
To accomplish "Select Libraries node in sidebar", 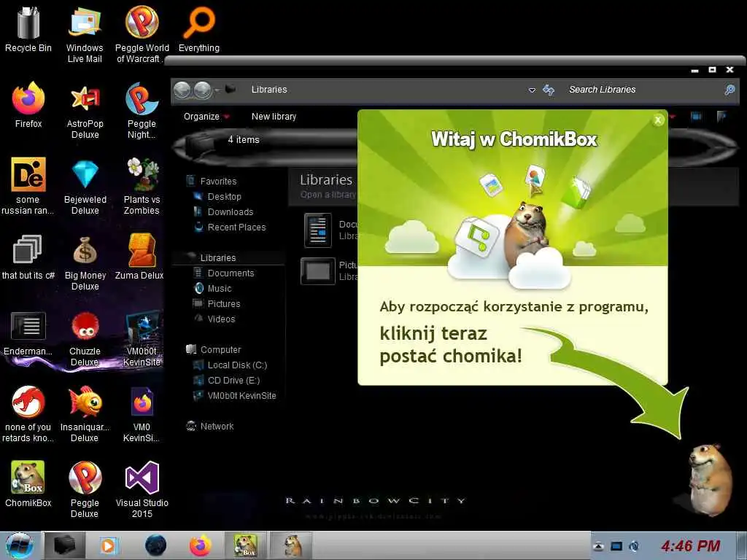I will pyautogui.click(x=218, y=257).
